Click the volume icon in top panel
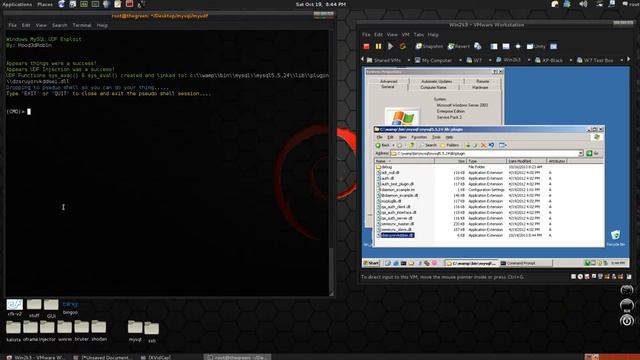Image resolution: width=640 pixels, height=360 pixels. pos(583,4)
